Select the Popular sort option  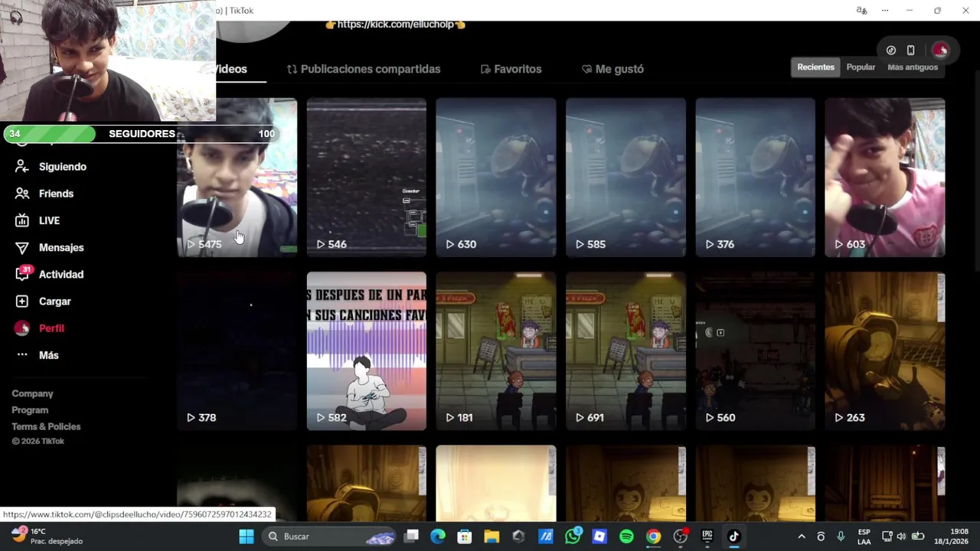pos(861,67)
